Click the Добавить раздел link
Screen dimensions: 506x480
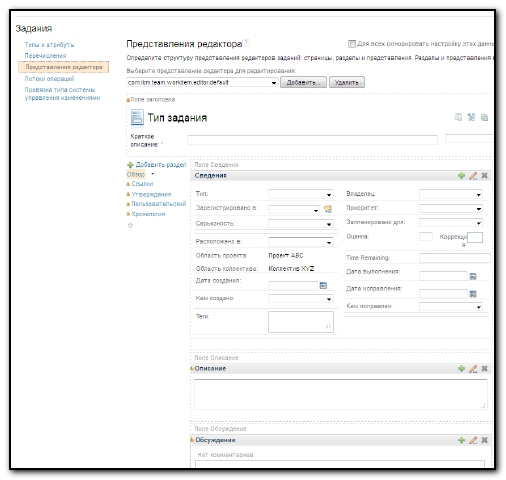[x=161, y=165]
